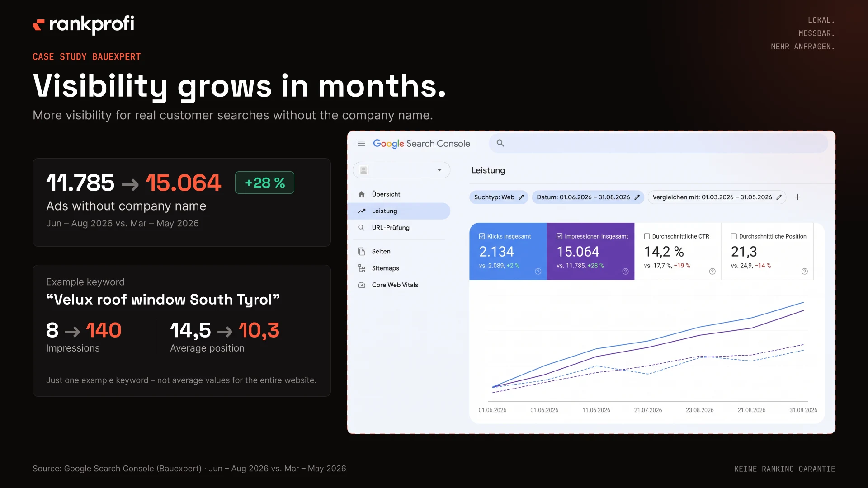Click the Sitemaps tree icon
Image resolution: width=868 pixels, height=488 pixels.
(x=361, y=268)
